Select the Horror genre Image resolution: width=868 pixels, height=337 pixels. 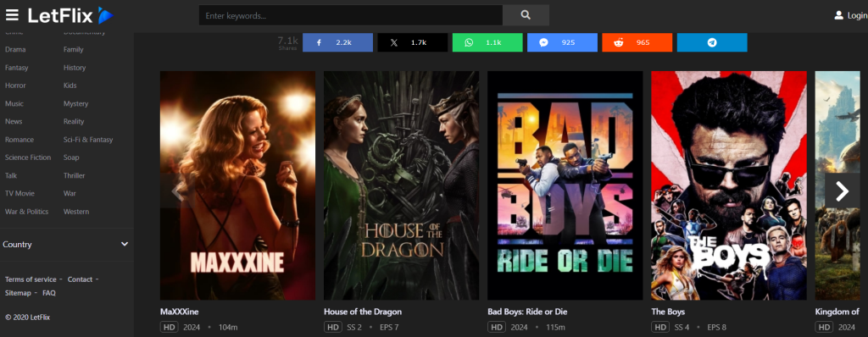click(15, 86)
